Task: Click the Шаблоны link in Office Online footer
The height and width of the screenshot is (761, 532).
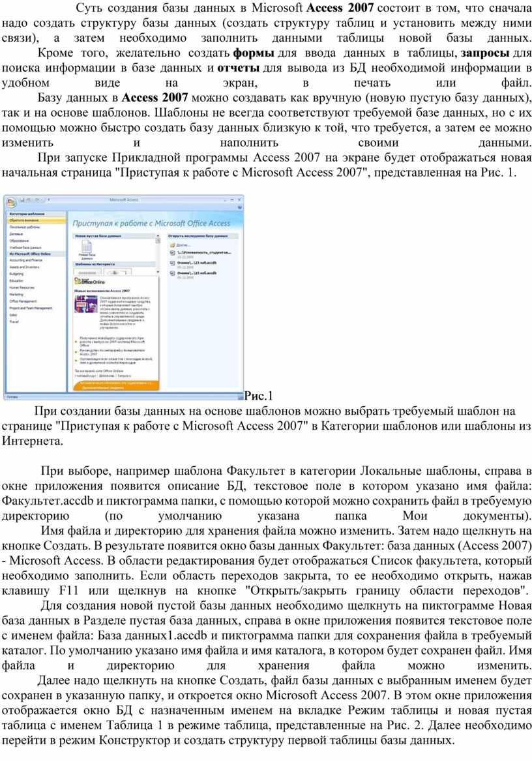Action: pos(107,376)
